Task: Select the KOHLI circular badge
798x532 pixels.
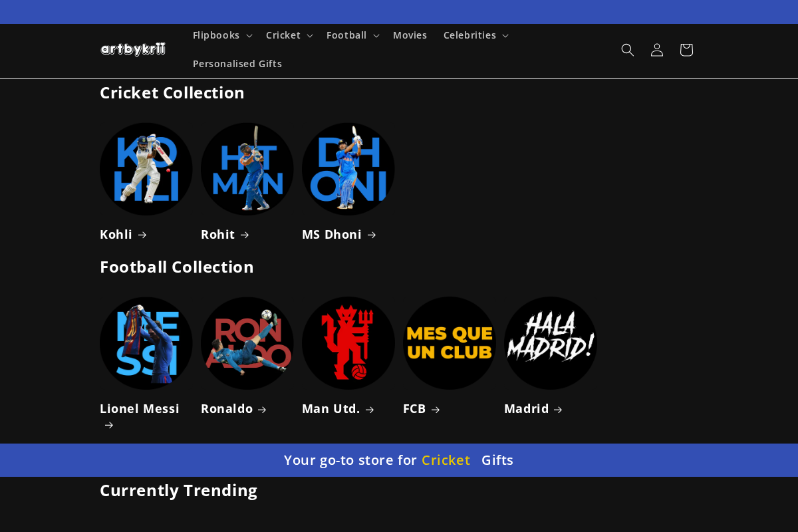Action: [146, 168]
